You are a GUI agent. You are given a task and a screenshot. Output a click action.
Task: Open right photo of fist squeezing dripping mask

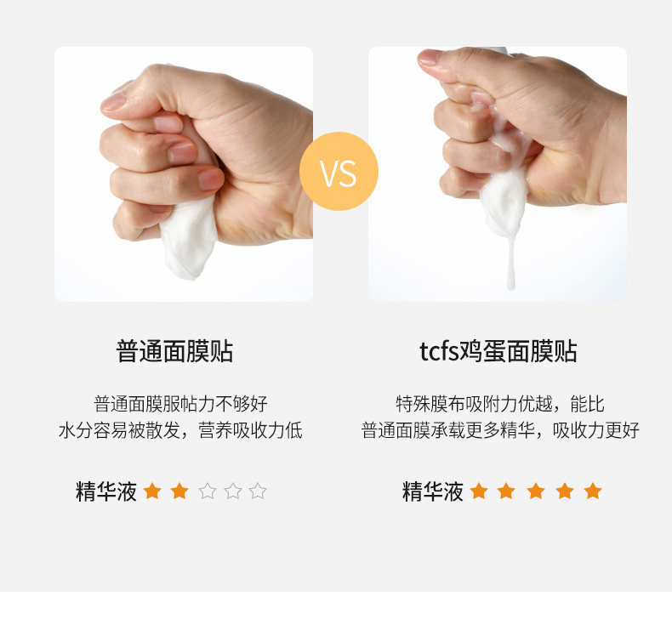coord(498,174)
